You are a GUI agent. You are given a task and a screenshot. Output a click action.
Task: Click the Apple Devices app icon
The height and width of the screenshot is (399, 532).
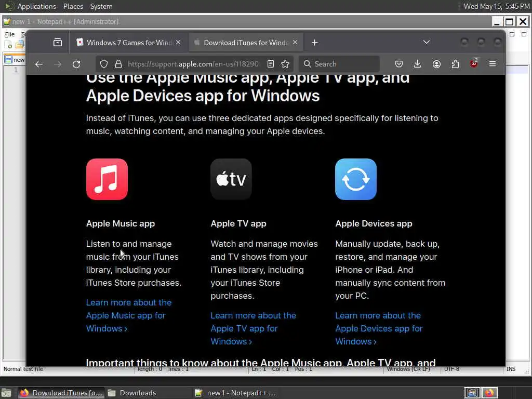tap(356, 179)
